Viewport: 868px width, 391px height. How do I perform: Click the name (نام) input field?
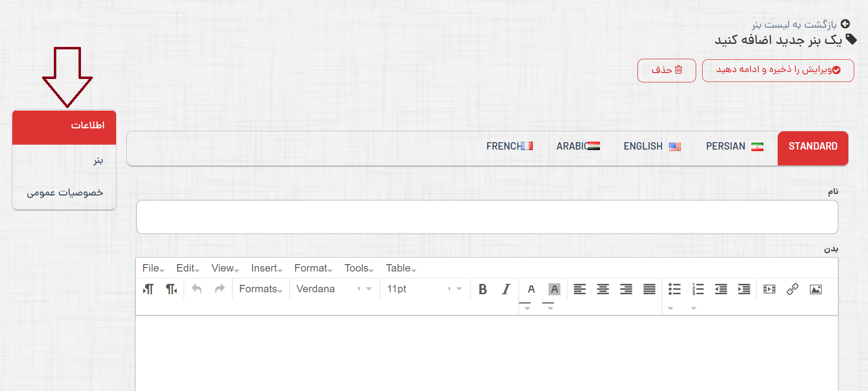[x=487, y=217]
